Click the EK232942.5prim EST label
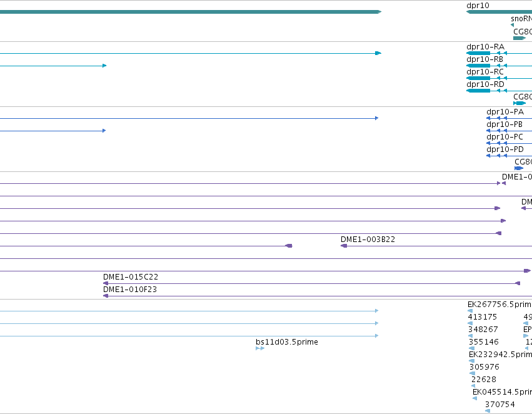This screenshot has height=414, width=532. (500, 355)
